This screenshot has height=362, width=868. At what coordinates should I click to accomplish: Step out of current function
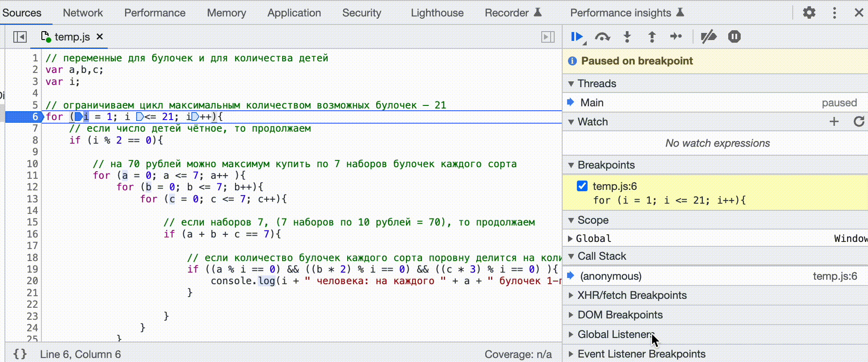point(652,37)
